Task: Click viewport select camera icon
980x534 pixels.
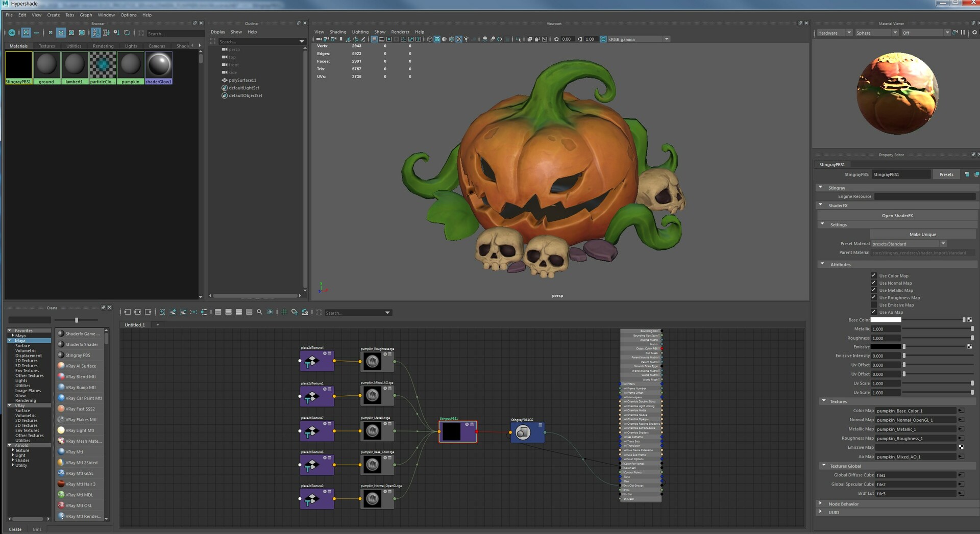Action: coord(319,39)
